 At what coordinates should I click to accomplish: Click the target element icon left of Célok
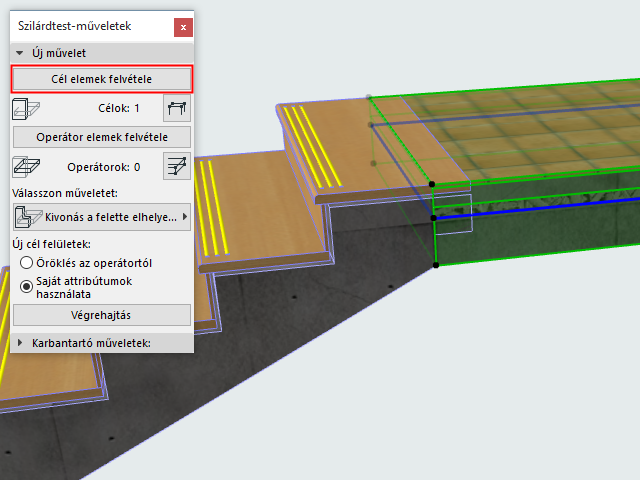[x=26, y=109]
